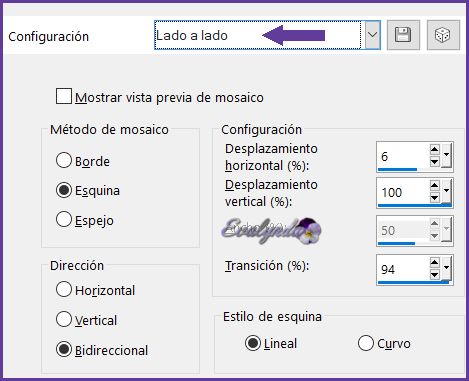Open the Configuración preset dropdown arrow

[x=372, y=35]
